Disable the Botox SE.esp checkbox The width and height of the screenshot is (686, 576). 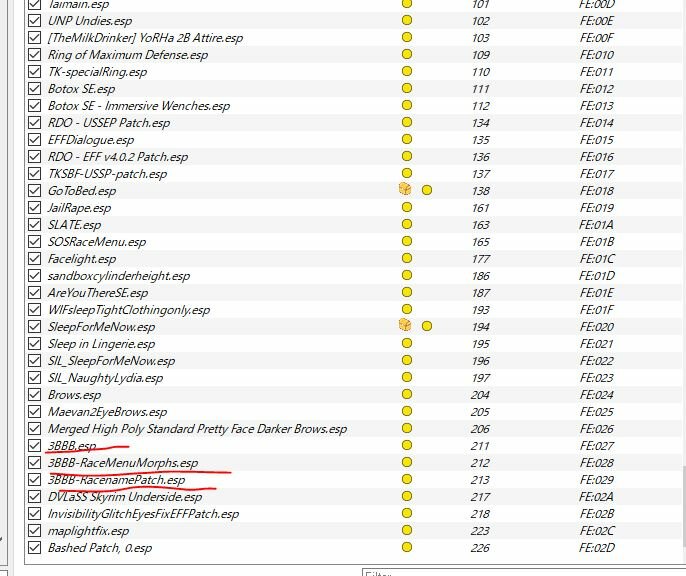click(x=34, y=89)
